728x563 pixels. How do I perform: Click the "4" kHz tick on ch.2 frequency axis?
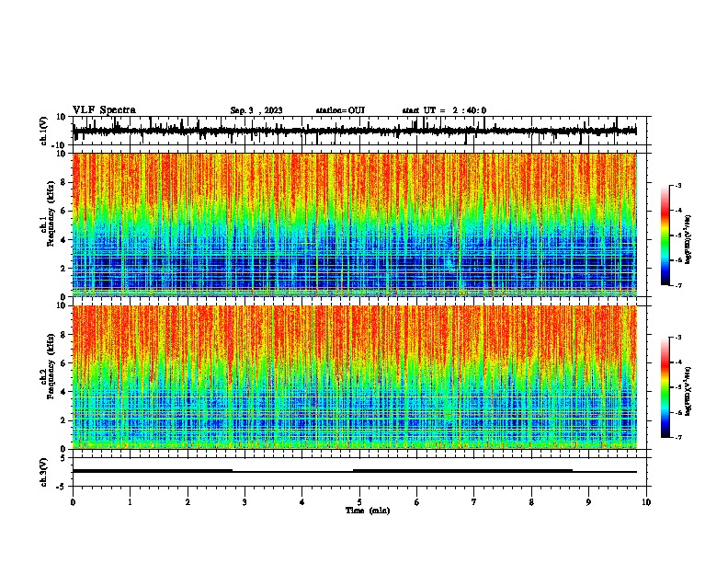tap(63, 392)
